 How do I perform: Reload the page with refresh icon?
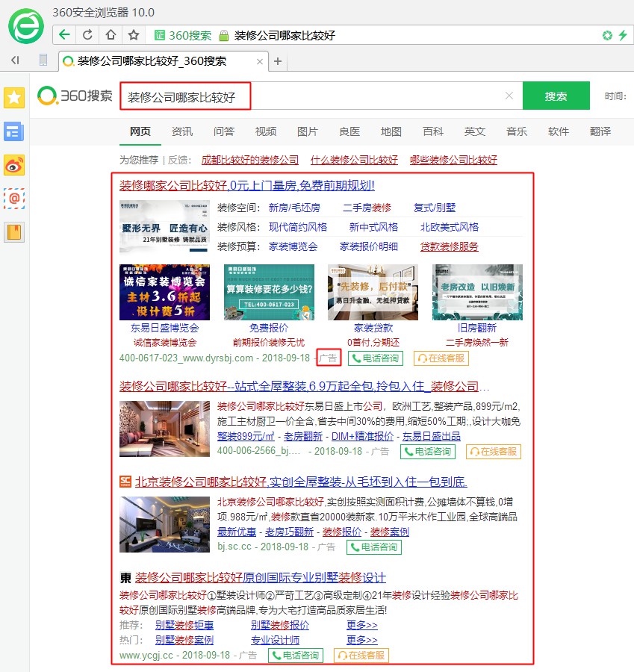(87, 34)
